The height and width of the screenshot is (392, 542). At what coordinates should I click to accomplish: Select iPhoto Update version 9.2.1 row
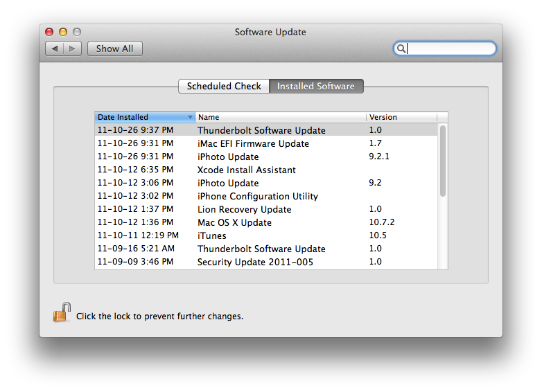266,157
